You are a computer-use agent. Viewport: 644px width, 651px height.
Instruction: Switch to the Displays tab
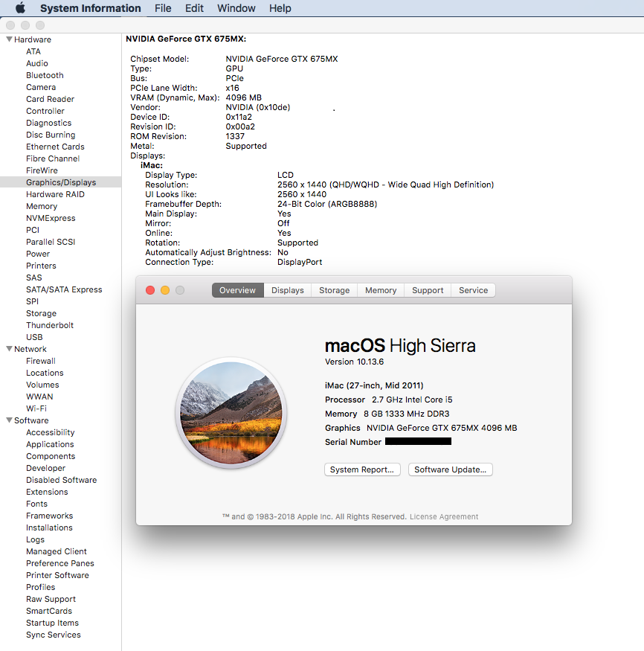click(x=287, y=290)
